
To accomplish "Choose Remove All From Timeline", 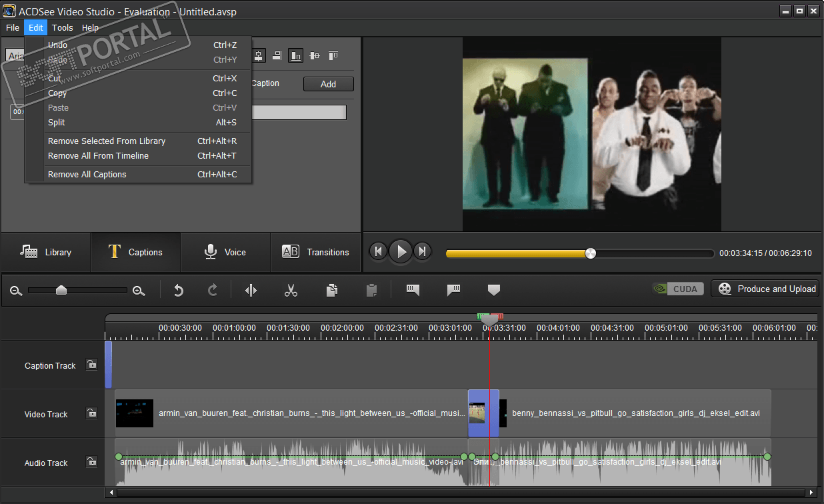I will click(138, 156).
